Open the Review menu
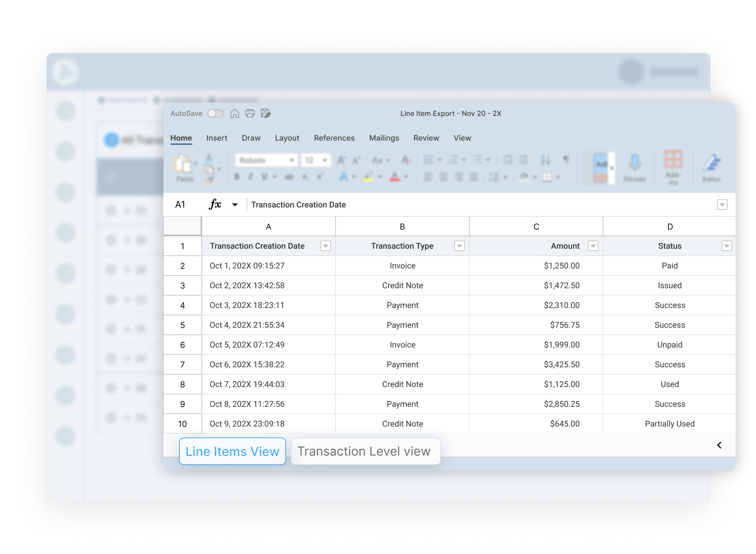Screen dimensions: 756x554 pos(426,138)
